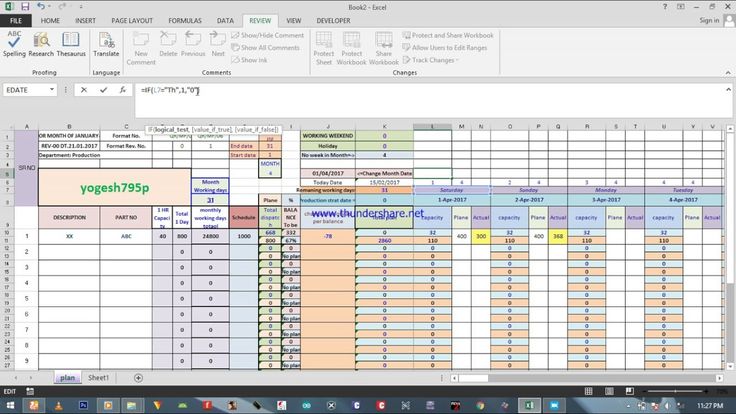Image resolution: width=736 pixels, height=414 pixels.
Task: Show hidden system tray icons
Action: [x=628, y=406]
